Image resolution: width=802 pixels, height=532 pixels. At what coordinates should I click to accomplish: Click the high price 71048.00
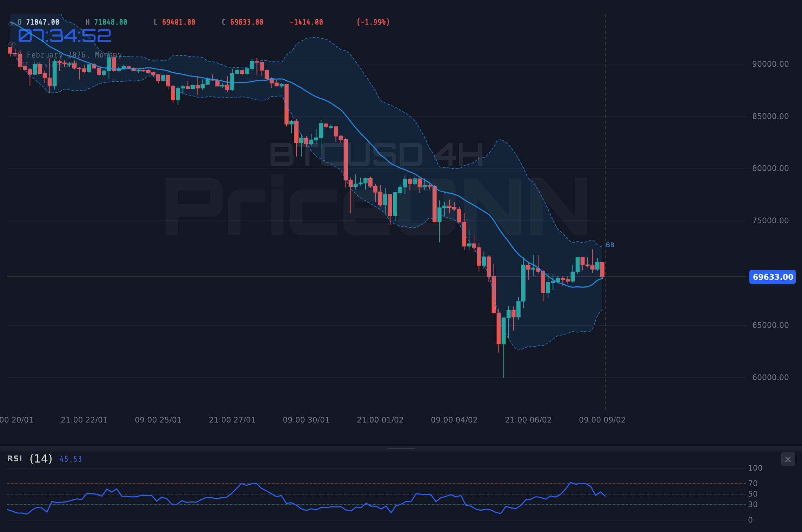(x=111, y=22)
